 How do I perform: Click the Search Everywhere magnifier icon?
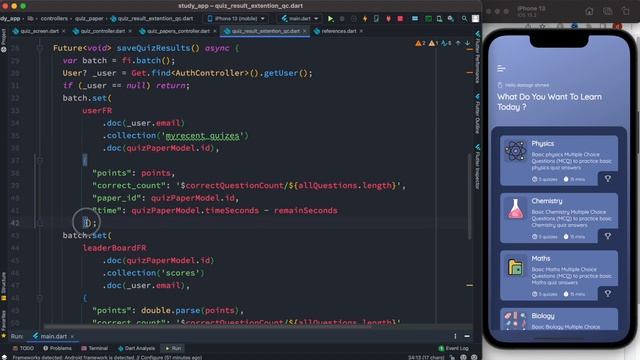464,19
